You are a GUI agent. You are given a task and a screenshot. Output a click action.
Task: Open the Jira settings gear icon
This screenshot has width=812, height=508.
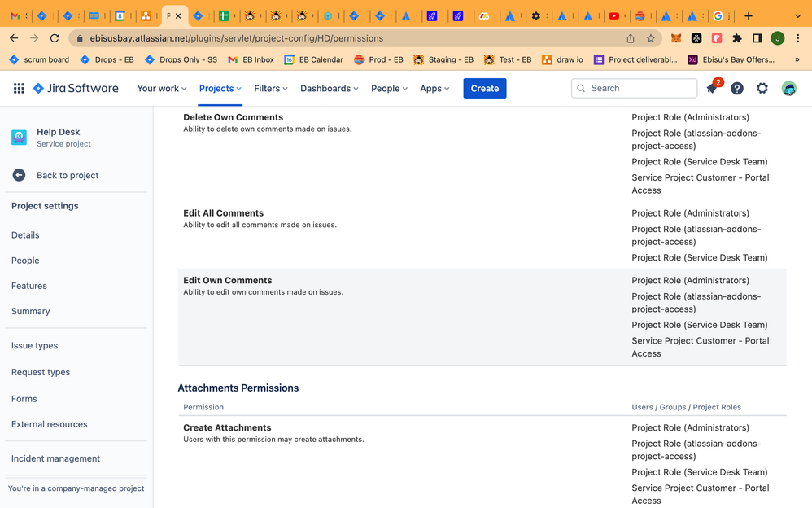762,88
